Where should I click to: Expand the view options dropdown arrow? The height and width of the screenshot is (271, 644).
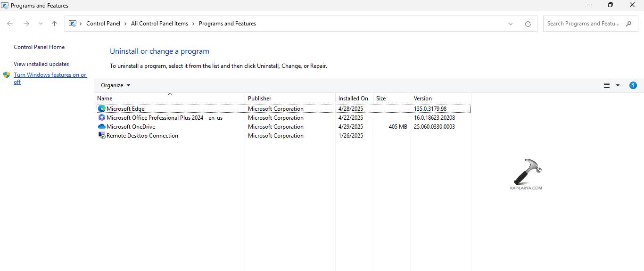(x=618, y=85)
